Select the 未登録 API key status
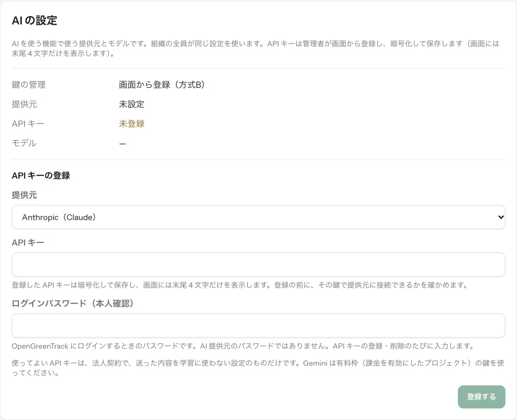517x420 pixels. click(x=132, y=124)
